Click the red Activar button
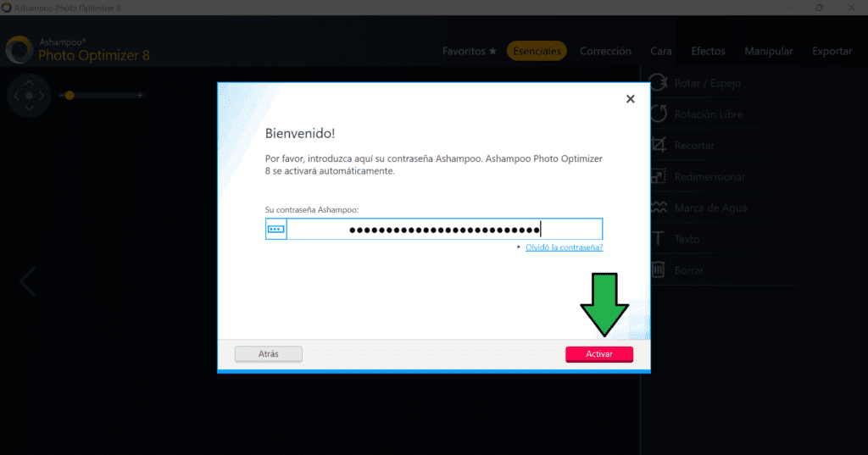 click(599, 353)
